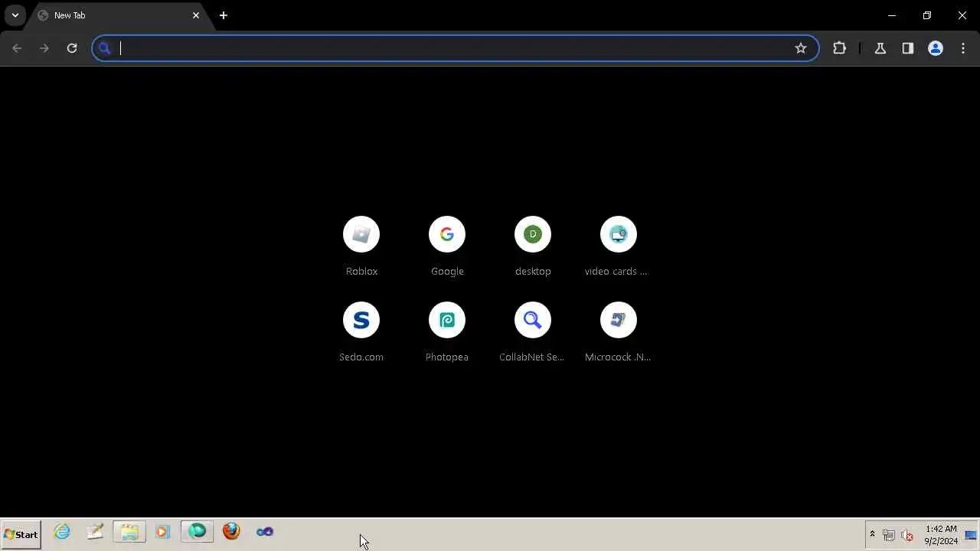Launch media player from taskbar
This screenshot has width=980, height=551.
[x=162, y=532]
